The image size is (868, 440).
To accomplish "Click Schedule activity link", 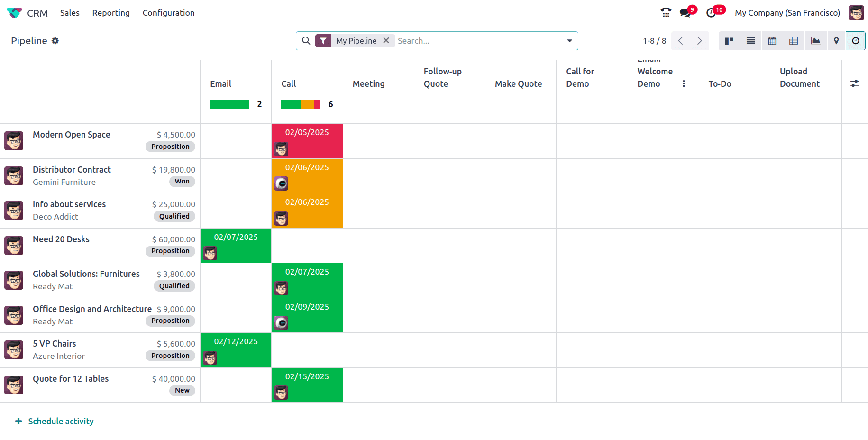I will 61,421.
